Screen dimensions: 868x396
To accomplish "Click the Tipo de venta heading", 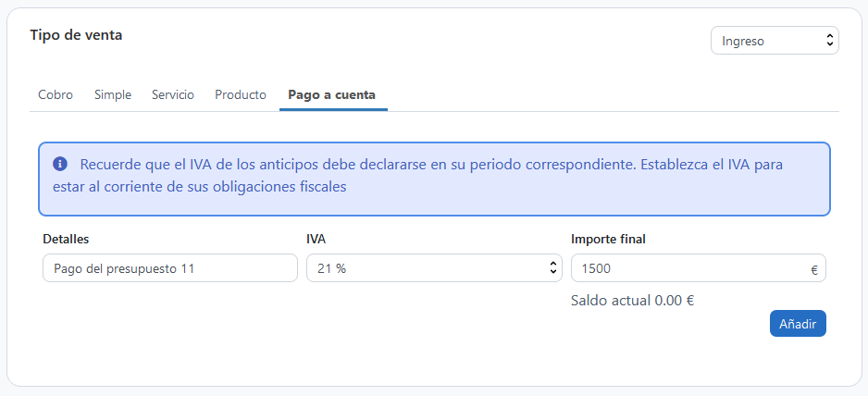I will coord(76,35).
